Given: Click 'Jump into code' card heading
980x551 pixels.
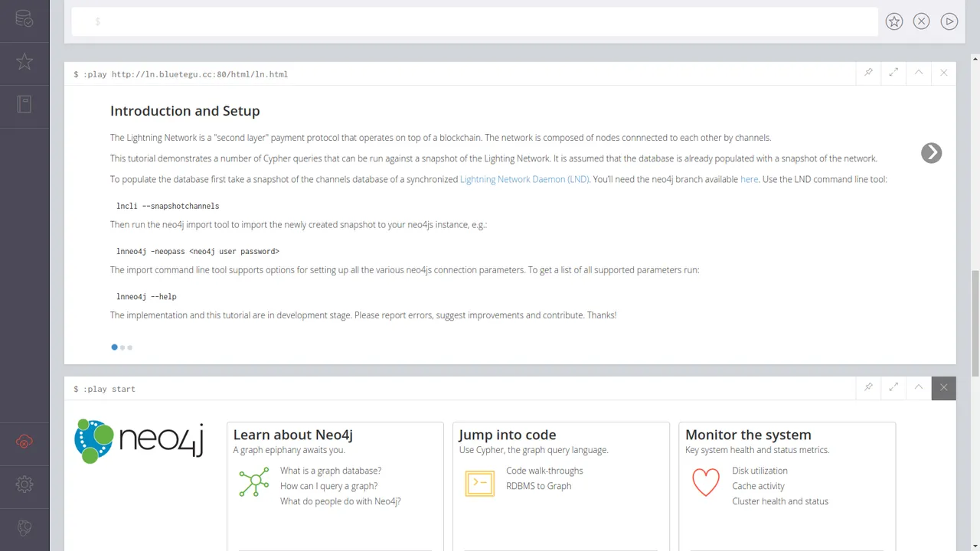Looking at the screenshot, I should point(508,435).
